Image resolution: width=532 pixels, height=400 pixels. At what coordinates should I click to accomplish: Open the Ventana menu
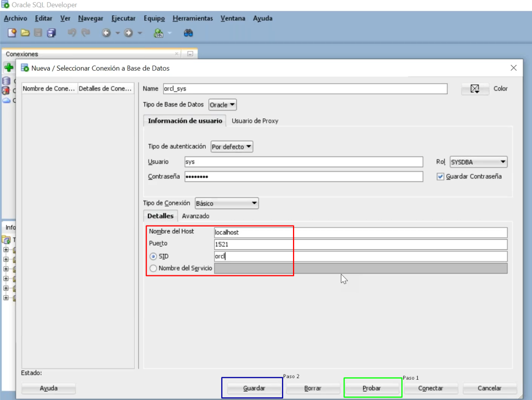point(233,18)
